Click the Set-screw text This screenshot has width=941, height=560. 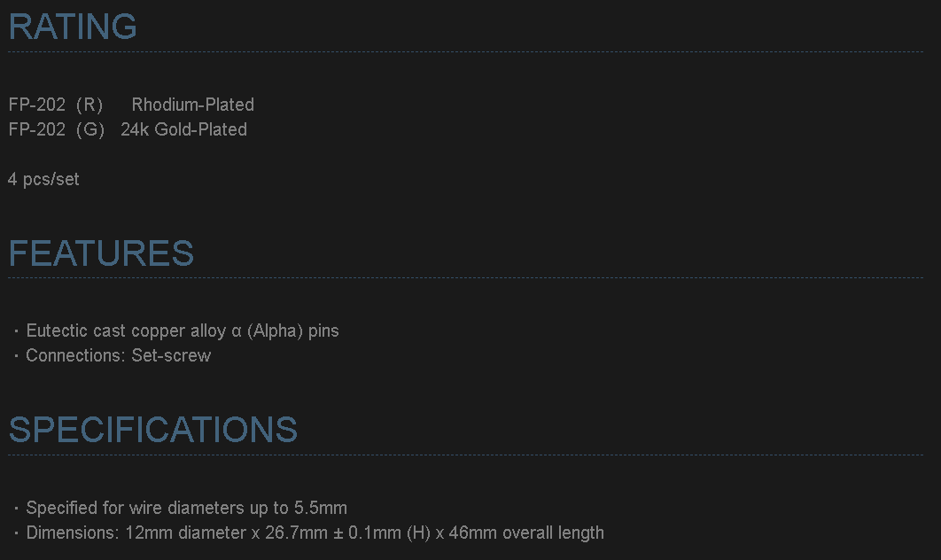pos(171,356)
